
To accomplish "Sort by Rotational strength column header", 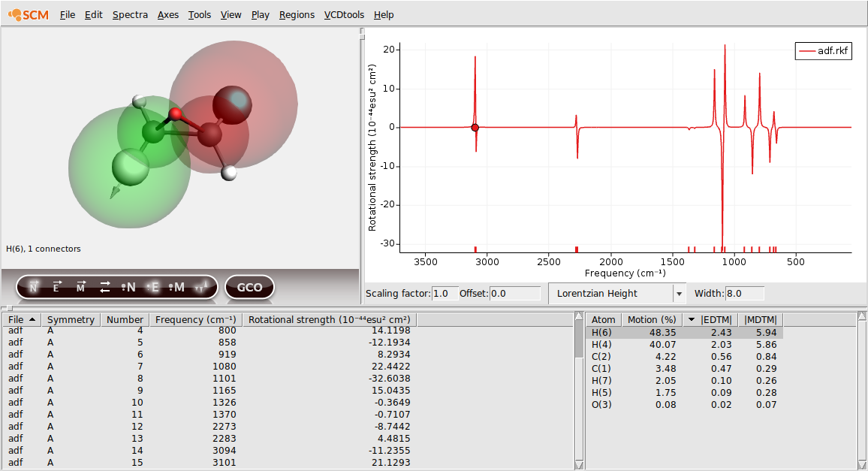I will [x=330, y=320].
